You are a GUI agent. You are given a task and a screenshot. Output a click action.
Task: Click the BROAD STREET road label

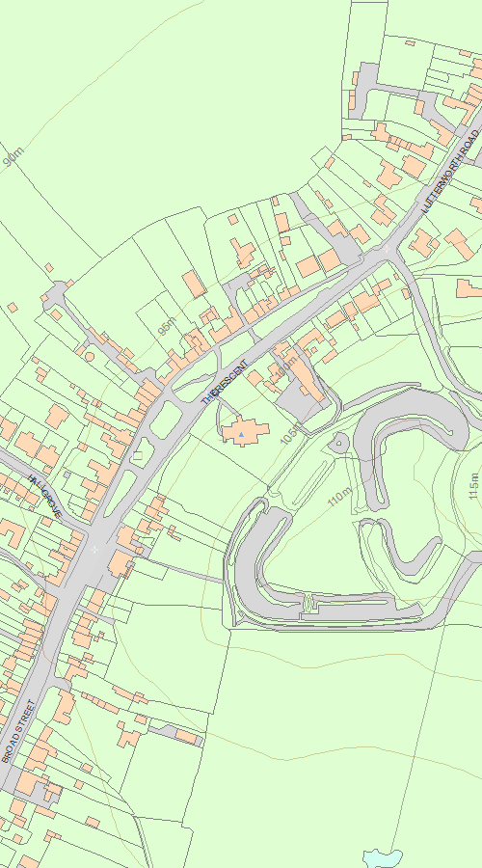17,731
